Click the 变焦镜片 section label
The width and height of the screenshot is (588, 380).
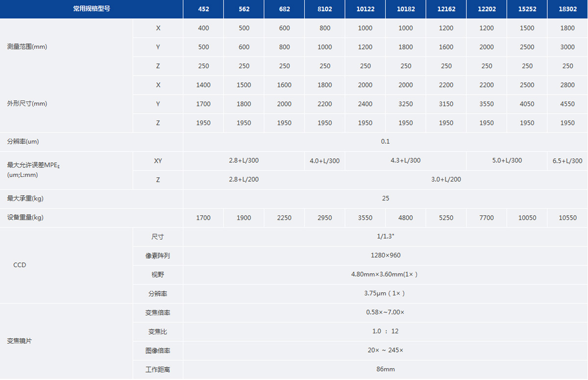pyautogui.click(x=20, y=341)
